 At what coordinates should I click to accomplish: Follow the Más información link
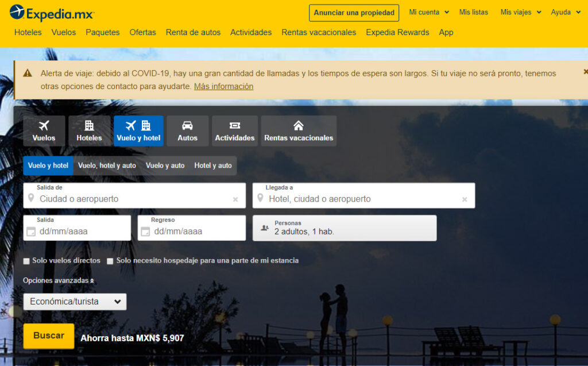tap(223, 86)
